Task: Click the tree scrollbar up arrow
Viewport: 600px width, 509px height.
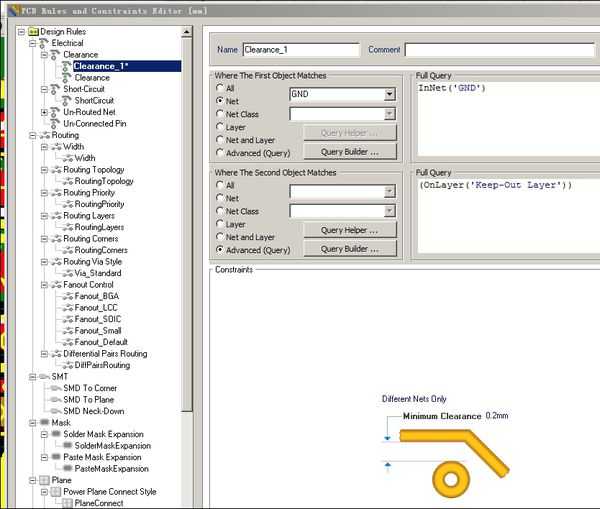Action: click(186, 32)
